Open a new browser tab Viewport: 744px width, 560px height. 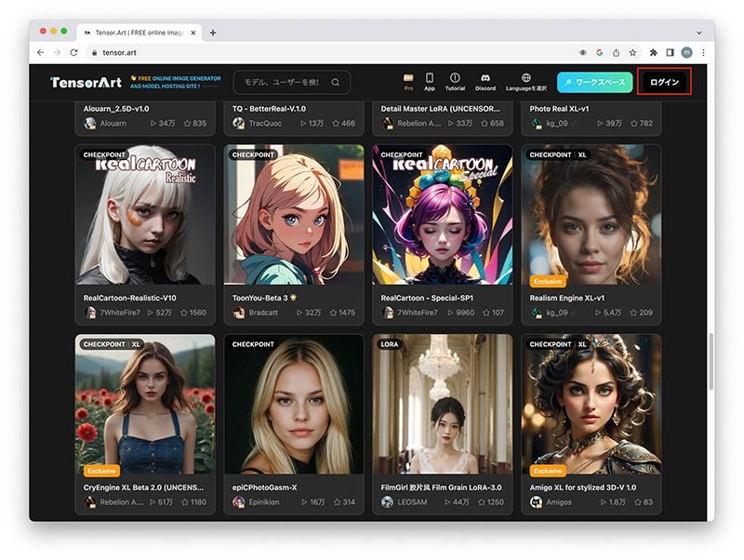click(x=213, y=33)
